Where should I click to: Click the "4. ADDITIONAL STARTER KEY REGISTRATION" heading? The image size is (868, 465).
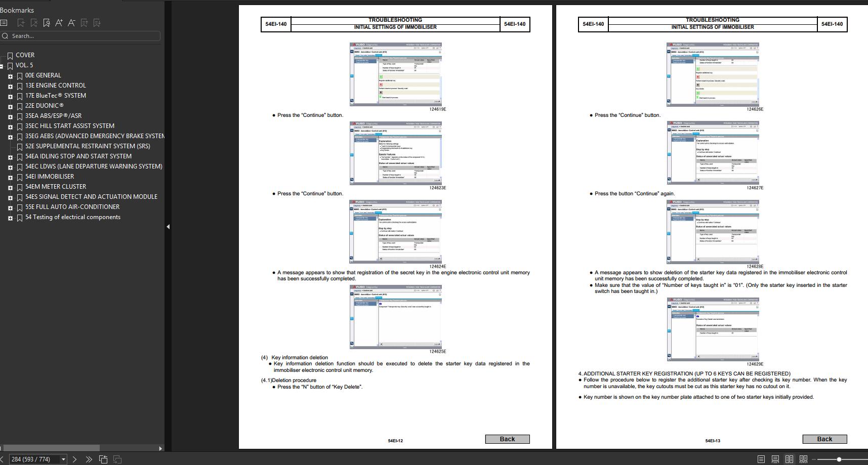[684, 374]
